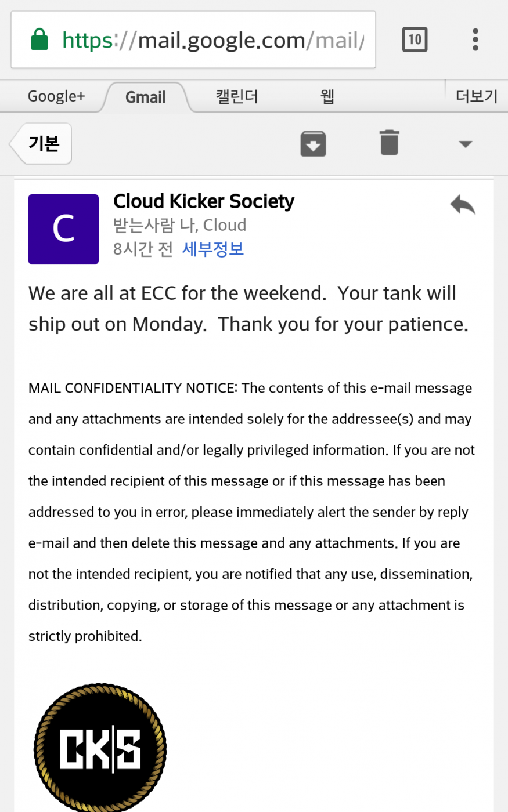Tap the purple C sender avatar

coord(63,229)
